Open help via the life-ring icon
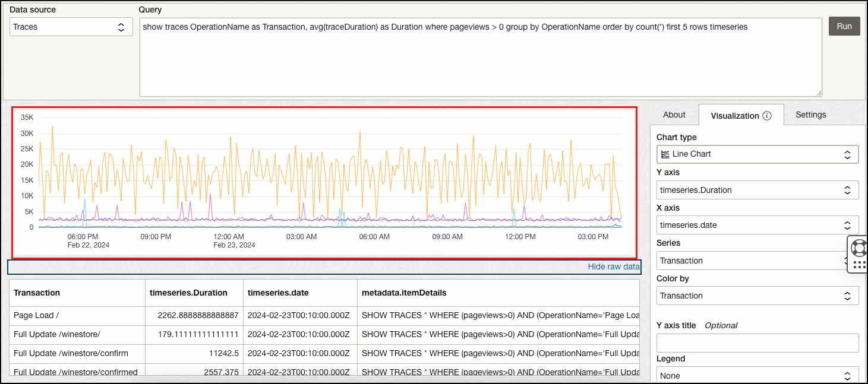 click(x=858, y=247)
